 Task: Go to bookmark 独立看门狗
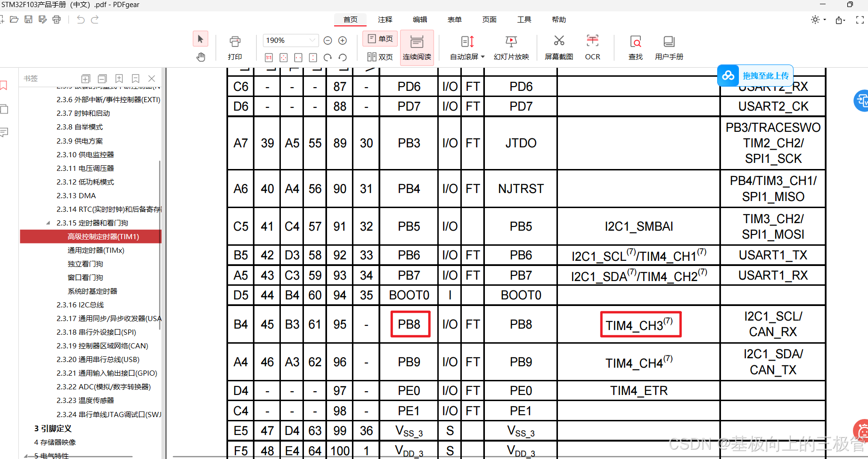click(x=85, y=264)
